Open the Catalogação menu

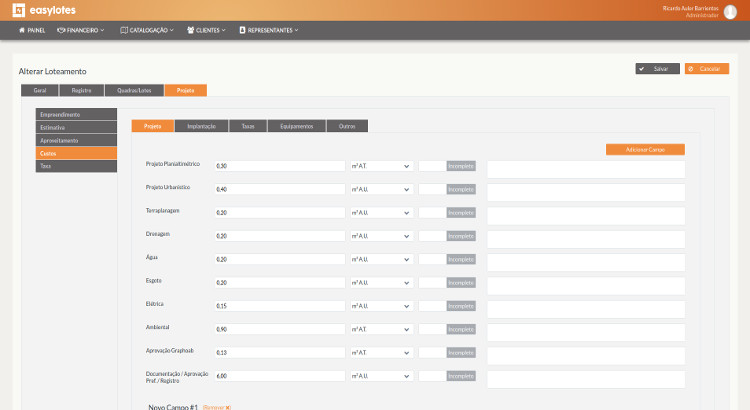(x=147, y=30)
